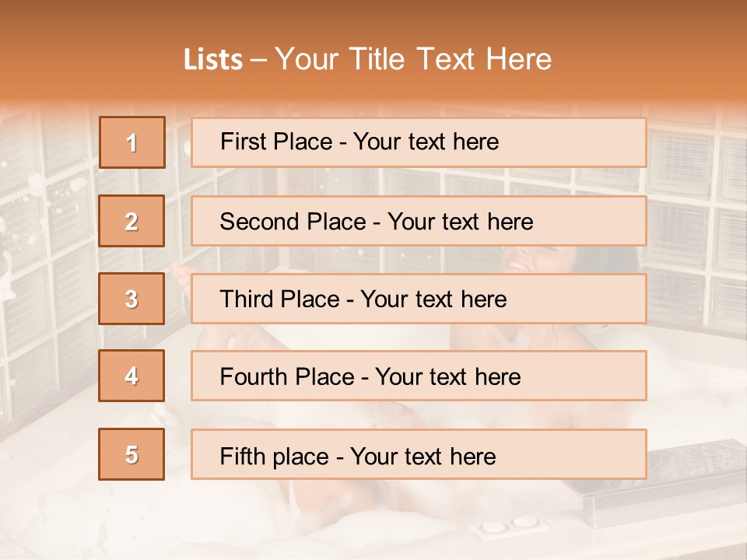Viewport: 747px width, 560px height.
Task: Select the number 2 box
Action: 132,221
